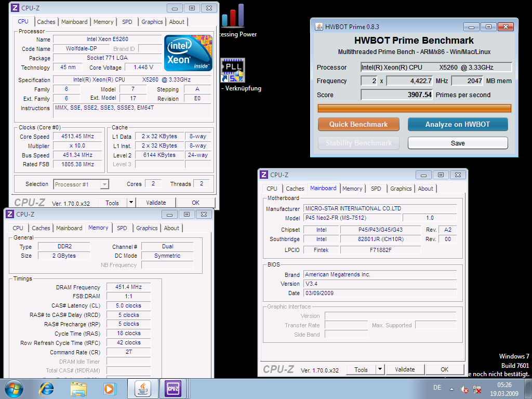Open Windows Explorer folder in taskbar

tap(78, 389)
